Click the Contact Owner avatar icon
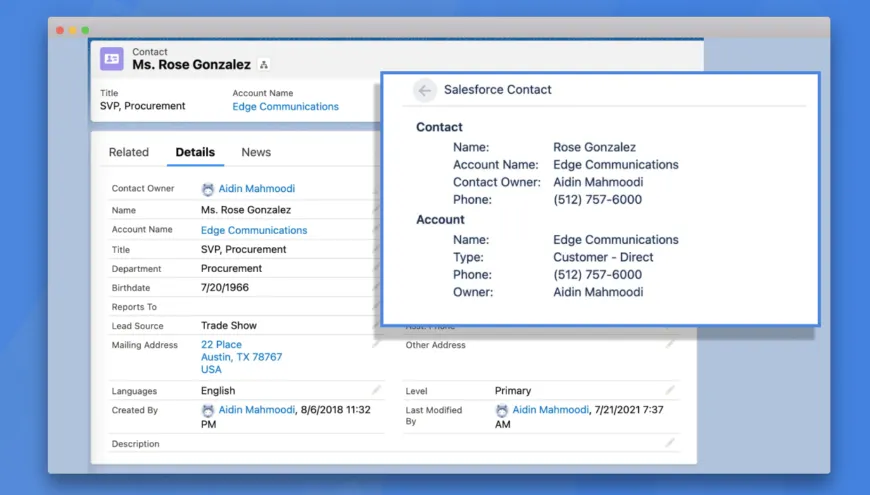 coord(208,189)
